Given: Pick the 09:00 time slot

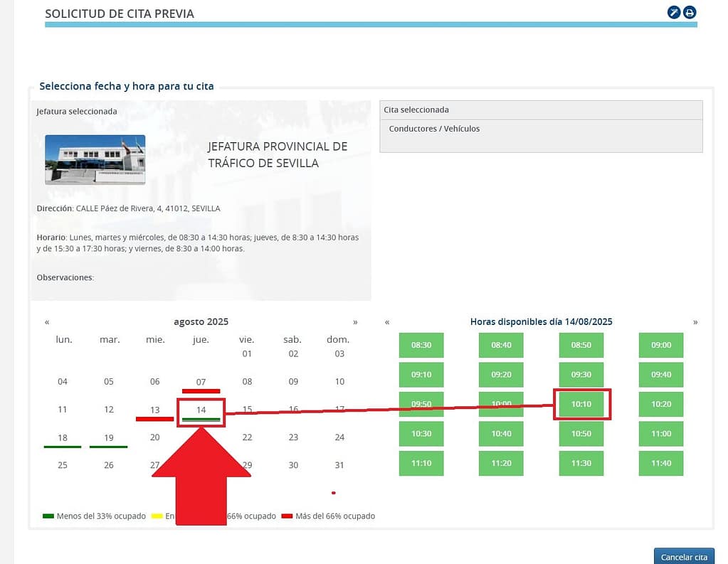Looking at the screenshot, I should pos(660,345).
